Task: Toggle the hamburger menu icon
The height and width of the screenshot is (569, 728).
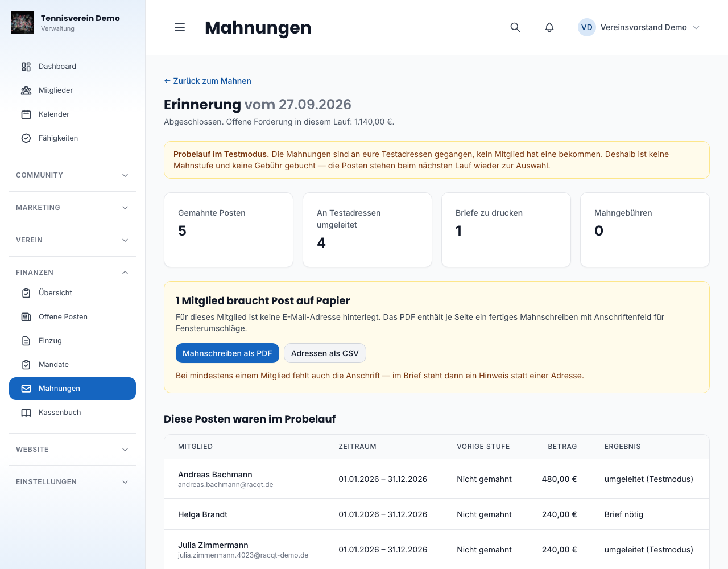Action: pos(180,27)
